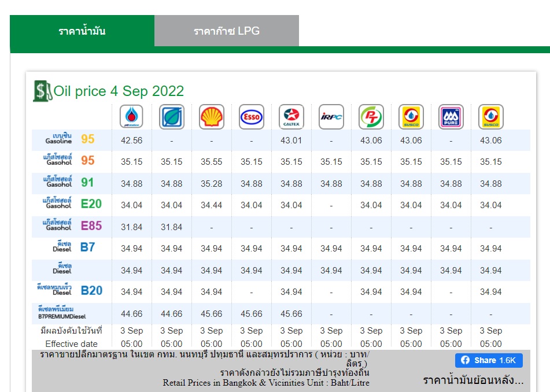Click the PTT Station brand logo
The width and height of the screenshot is (550, 392).
coord(131,116)
